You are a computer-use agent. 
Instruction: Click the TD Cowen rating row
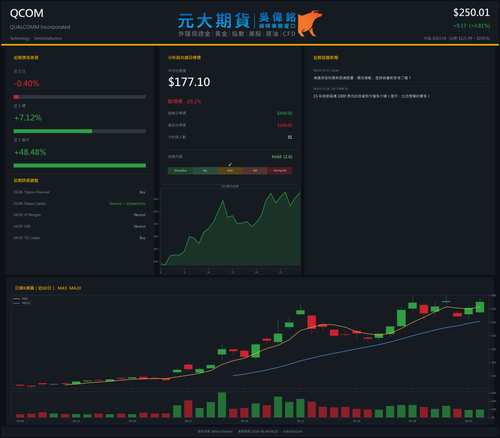click(80, 238)
